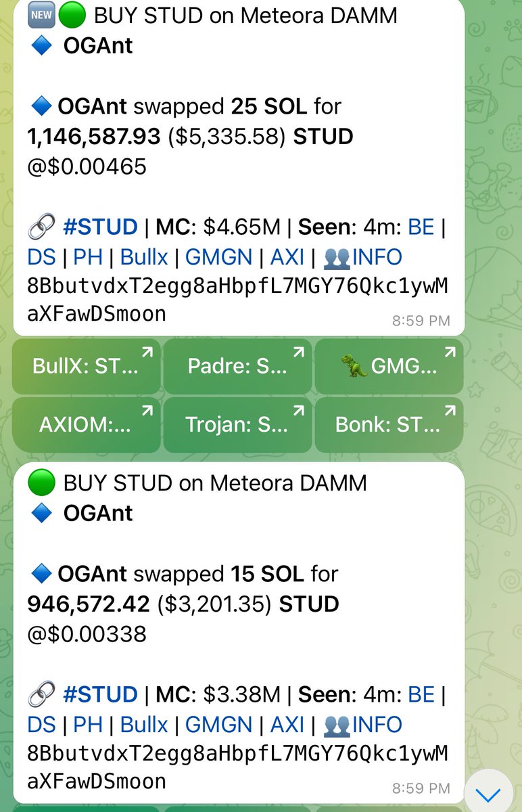Open #STUD hashtag in the 25 SOL message
Viewport: 522px width, 812px height.
point(100,227)
